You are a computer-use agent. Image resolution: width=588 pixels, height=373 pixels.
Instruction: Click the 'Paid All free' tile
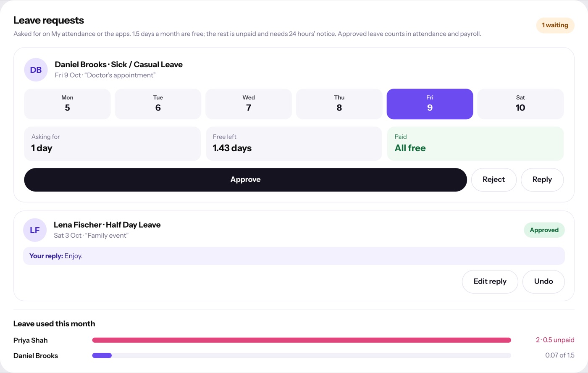coord(475,144)
